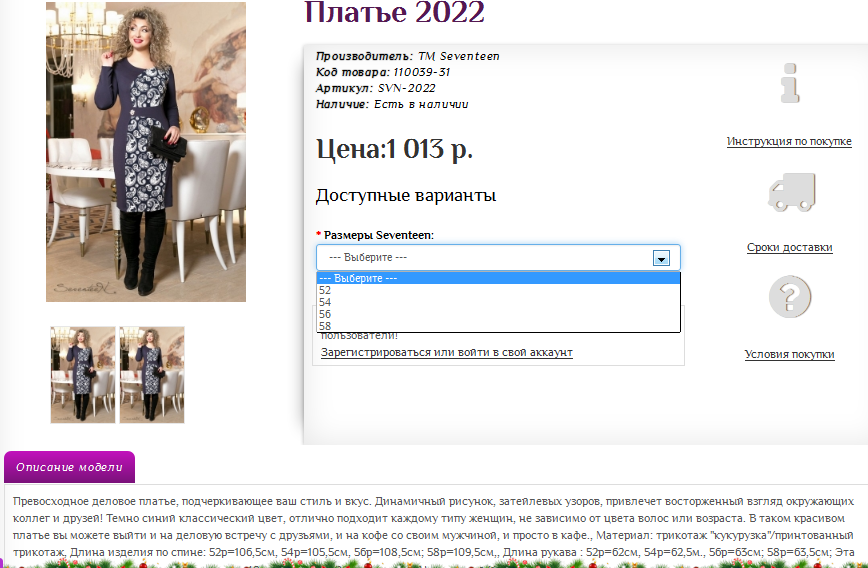Click the product code '110039-31'
This screenshot has width=868, height=568.
point(422,72)
